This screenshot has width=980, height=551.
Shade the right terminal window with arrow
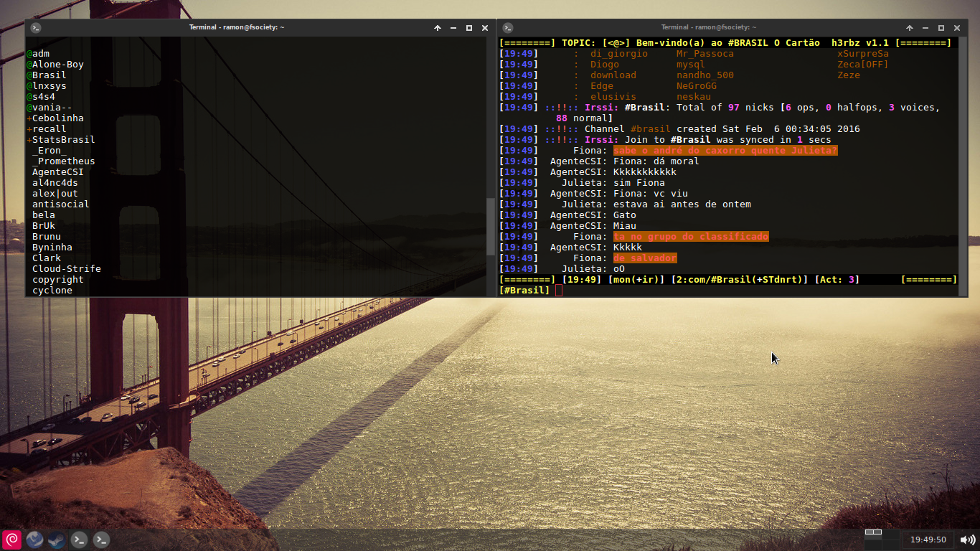point(910,28)
